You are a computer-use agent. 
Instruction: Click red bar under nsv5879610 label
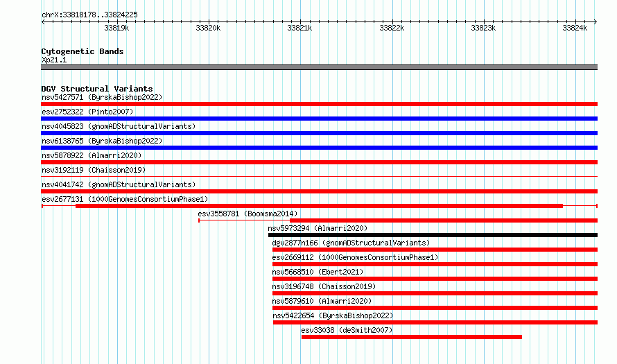435,308
